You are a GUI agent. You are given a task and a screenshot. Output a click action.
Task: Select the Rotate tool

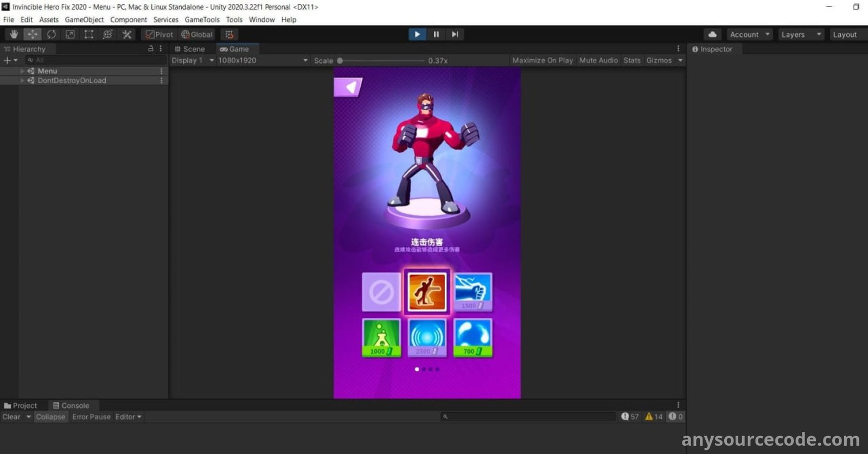click(52, 34)
